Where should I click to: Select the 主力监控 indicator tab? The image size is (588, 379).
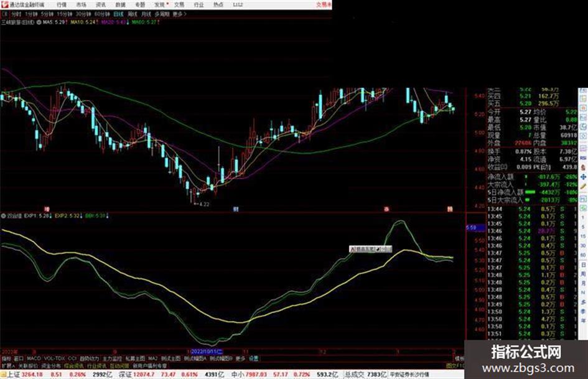point(112,358)
